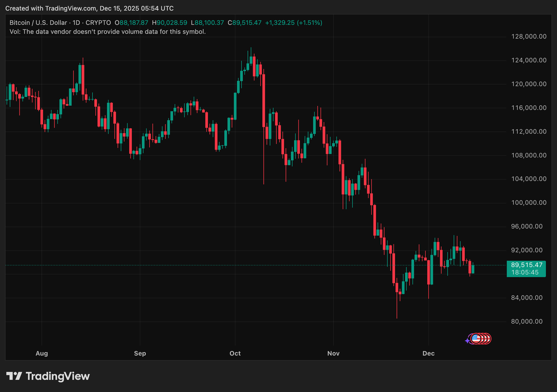Select the Vol indicator legend message
Viewport: 557px width, 392px height.
pos(107,31)
